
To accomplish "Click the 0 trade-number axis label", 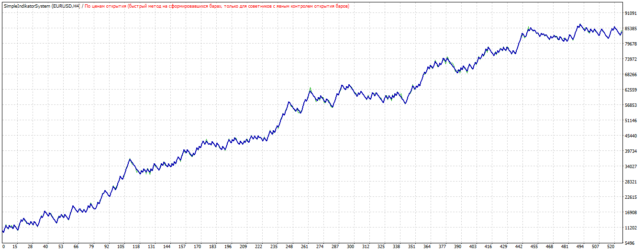I will [x=3, y=247].
